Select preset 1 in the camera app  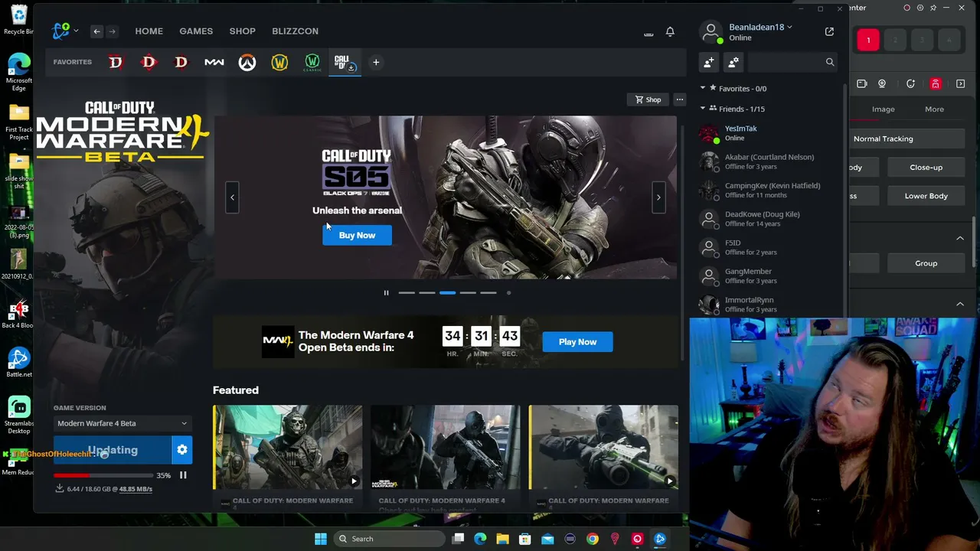coord(868,40)
